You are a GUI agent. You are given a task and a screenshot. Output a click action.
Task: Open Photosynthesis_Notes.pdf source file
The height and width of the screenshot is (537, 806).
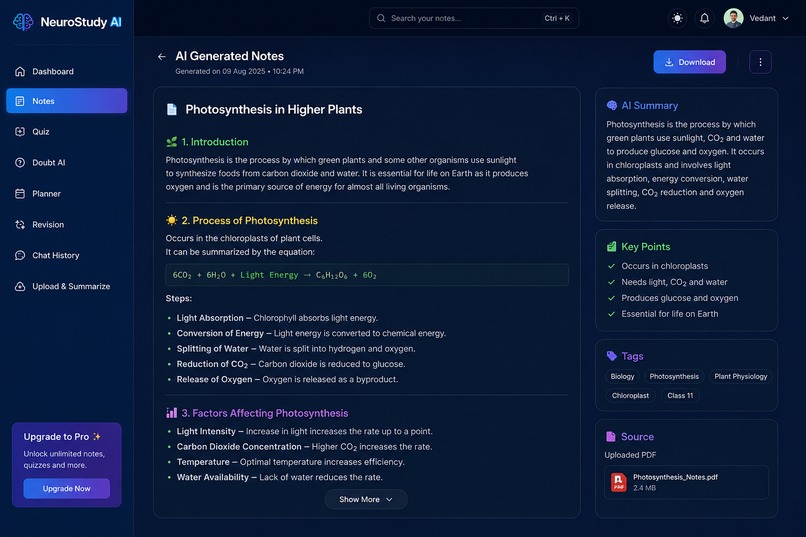tap(686, 482)
